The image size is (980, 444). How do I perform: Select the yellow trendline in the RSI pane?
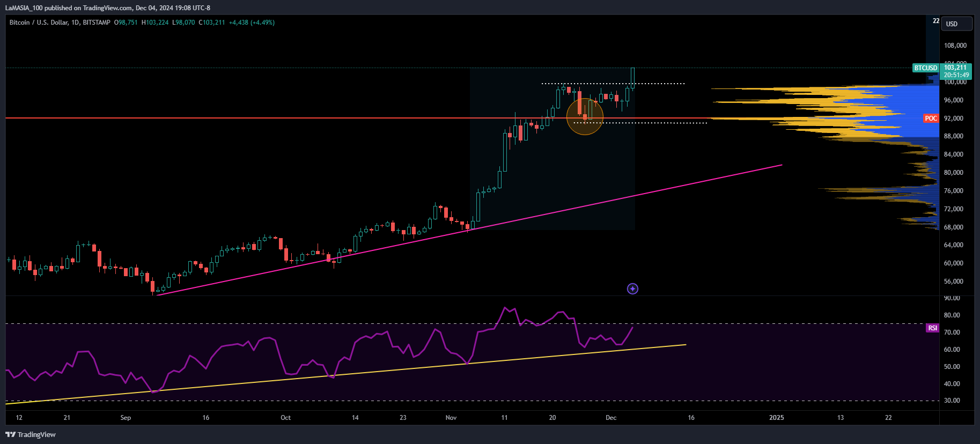[346, 374]
